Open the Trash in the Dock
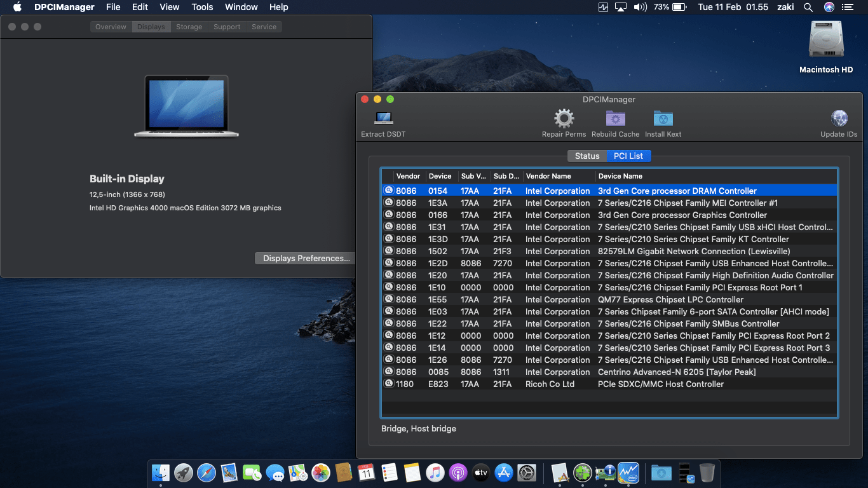Viewport: 868px width, 488px height. click(x=707, y=473)
